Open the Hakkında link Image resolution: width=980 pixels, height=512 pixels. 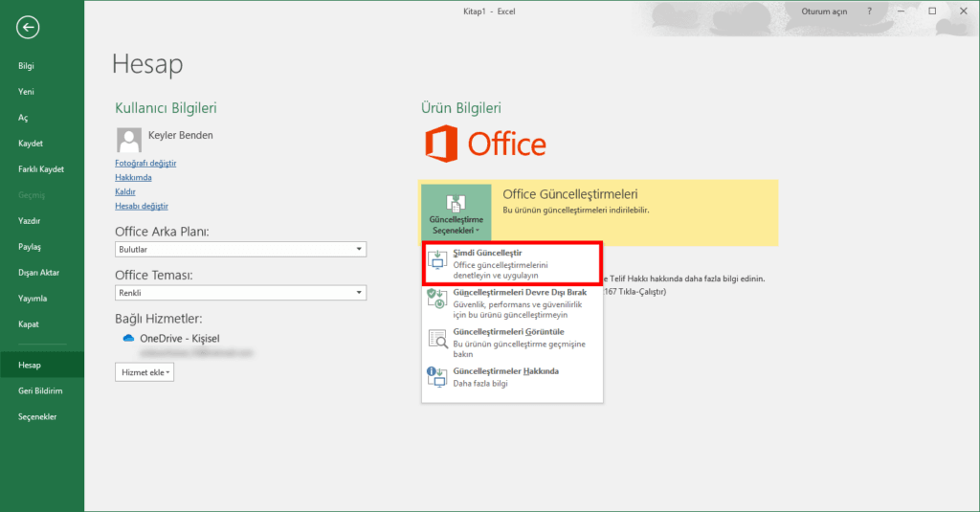(x=133, y=178)
